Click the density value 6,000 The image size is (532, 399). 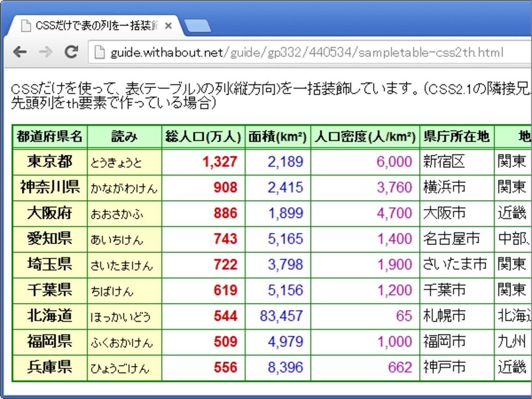click(x=395, y=162)
